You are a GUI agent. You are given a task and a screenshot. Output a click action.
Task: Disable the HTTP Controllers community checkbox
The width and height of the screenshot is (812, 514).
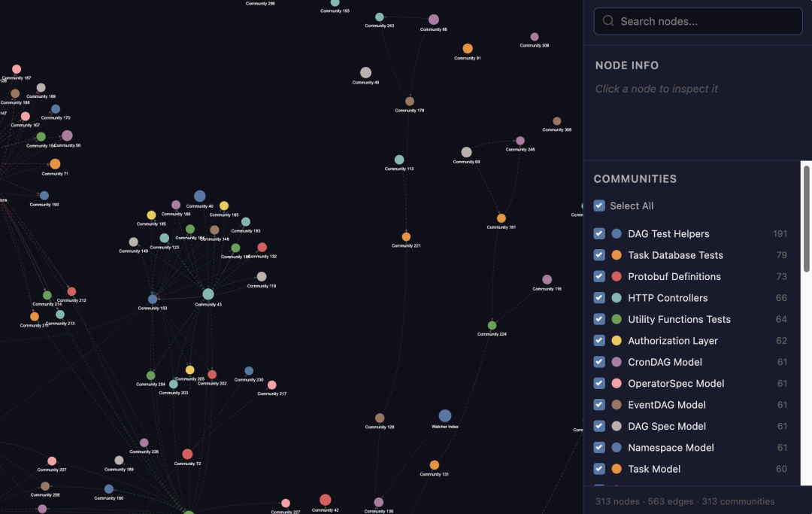599,298
